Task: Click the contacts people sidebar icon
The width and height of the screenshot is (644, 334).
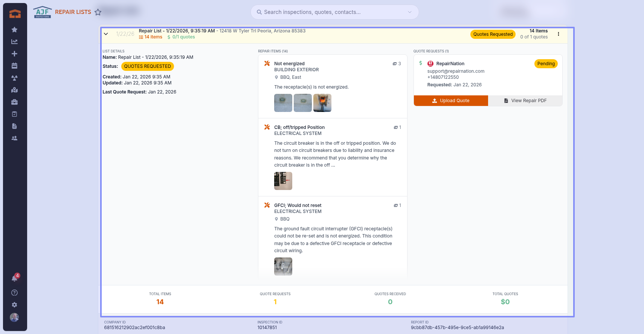Action: point(14,138)
